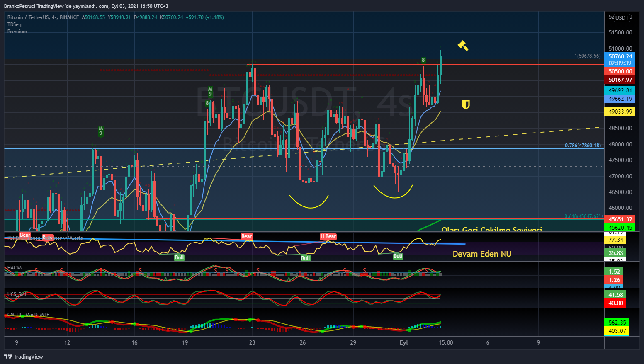Click the 46500.00 axis price

620,192
